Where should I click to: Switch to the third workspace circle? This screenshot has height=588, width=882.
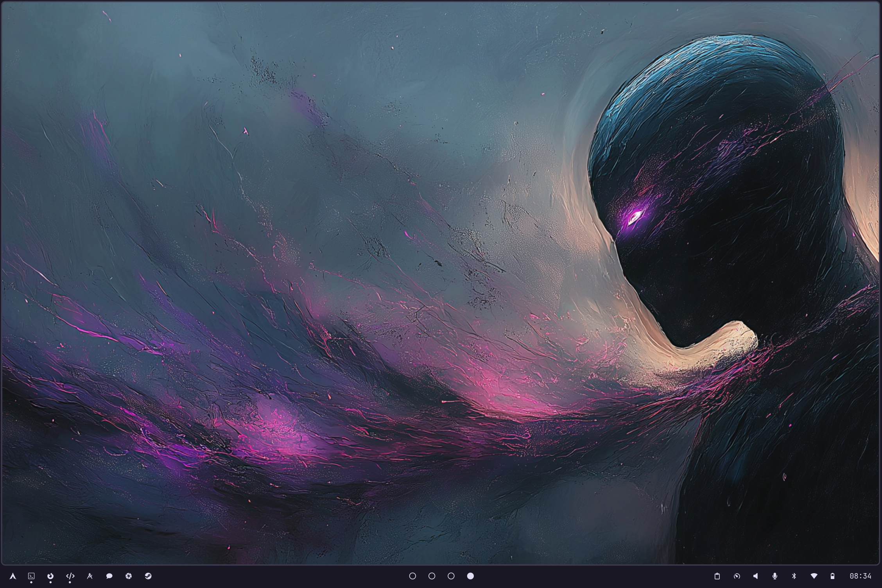pos(451,576)
